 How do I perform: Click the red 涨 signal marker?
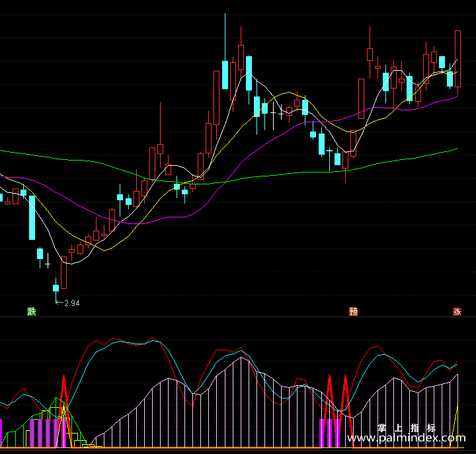click(x=457, y=311)
